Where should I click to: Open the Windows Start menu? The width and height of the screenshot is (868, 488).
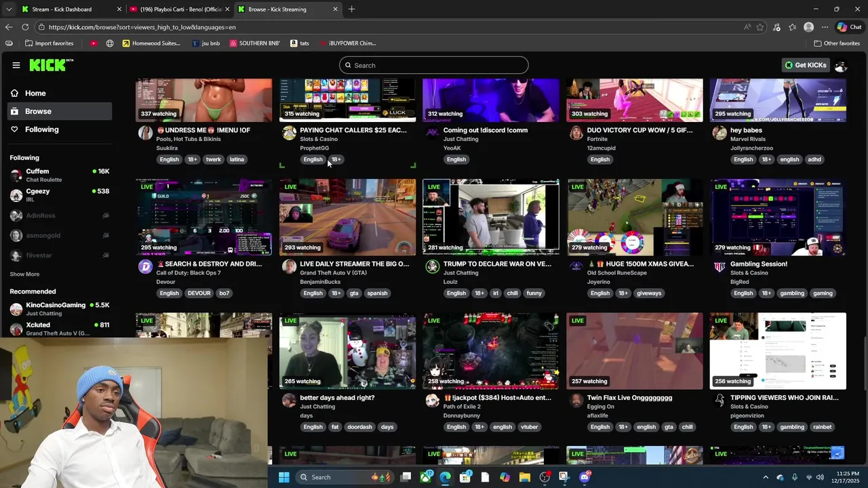pos(284,477)
